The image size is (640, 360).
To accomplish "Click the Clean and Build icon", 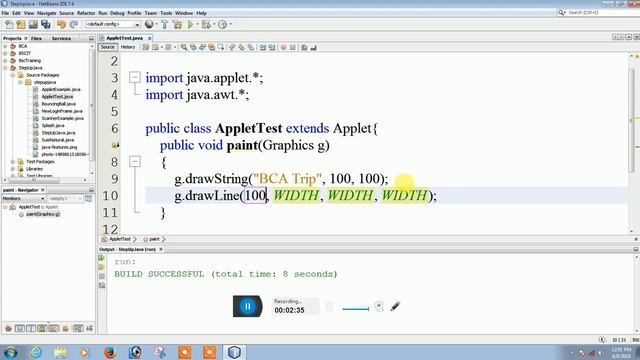I will (x=178, y=24).
